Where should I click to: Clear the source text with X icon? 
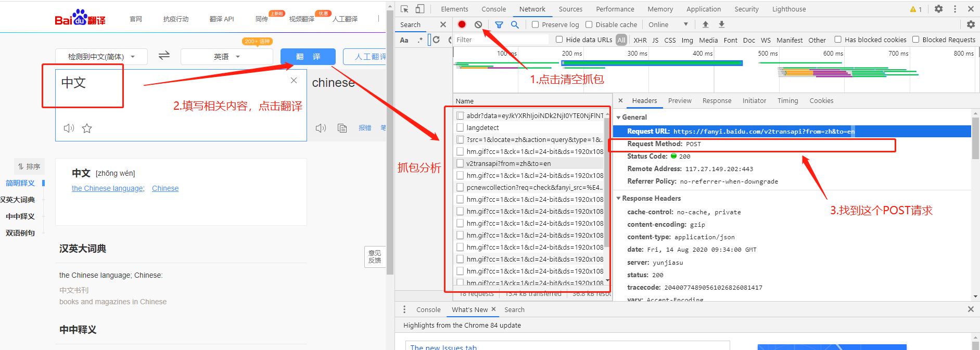(x=294, y=80)
